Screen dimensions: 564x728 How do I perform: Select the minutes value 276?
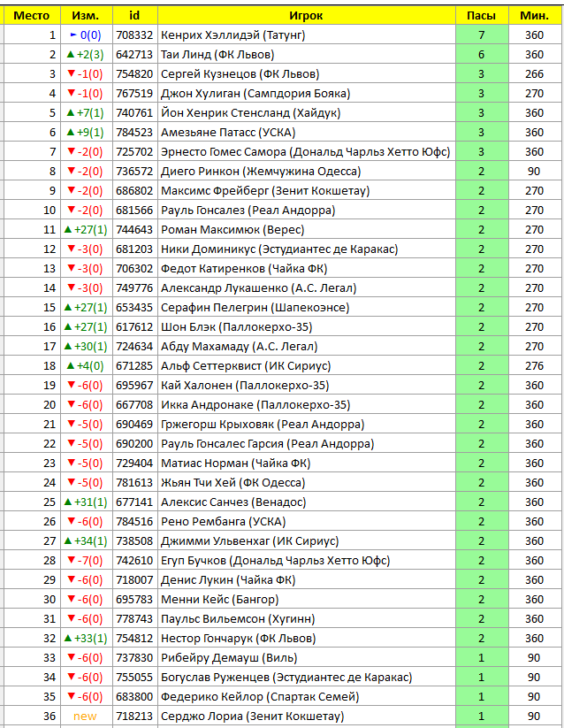pos(534,366)
